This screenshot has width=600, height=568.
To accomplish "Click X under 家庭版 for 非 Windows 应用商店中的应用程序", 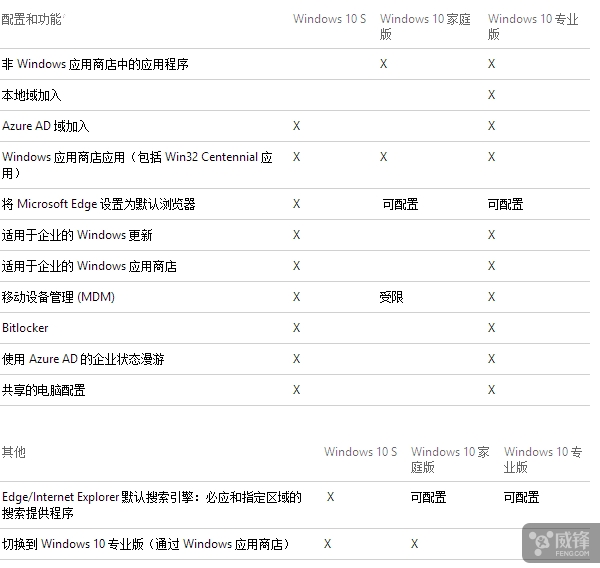I will pyautogui.click(x=383, y=64).
